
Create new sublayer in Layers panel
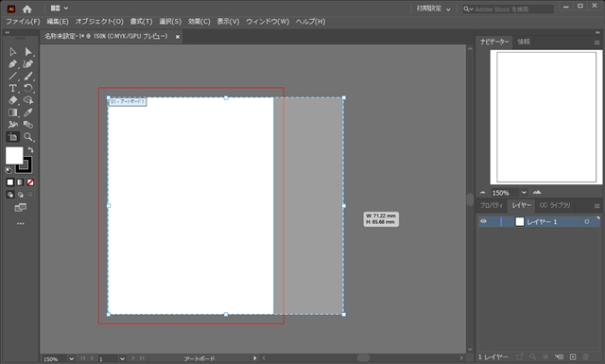[559, 357]
